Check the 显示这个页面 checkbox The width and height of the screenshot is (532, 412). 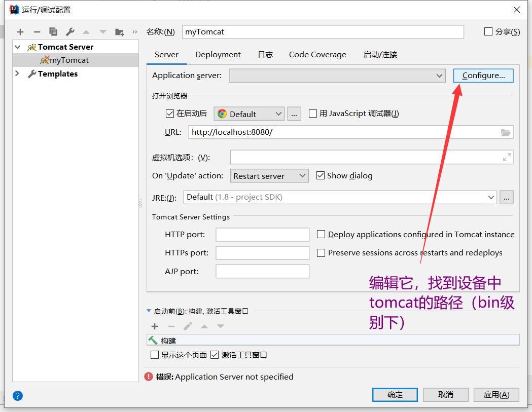155,355
